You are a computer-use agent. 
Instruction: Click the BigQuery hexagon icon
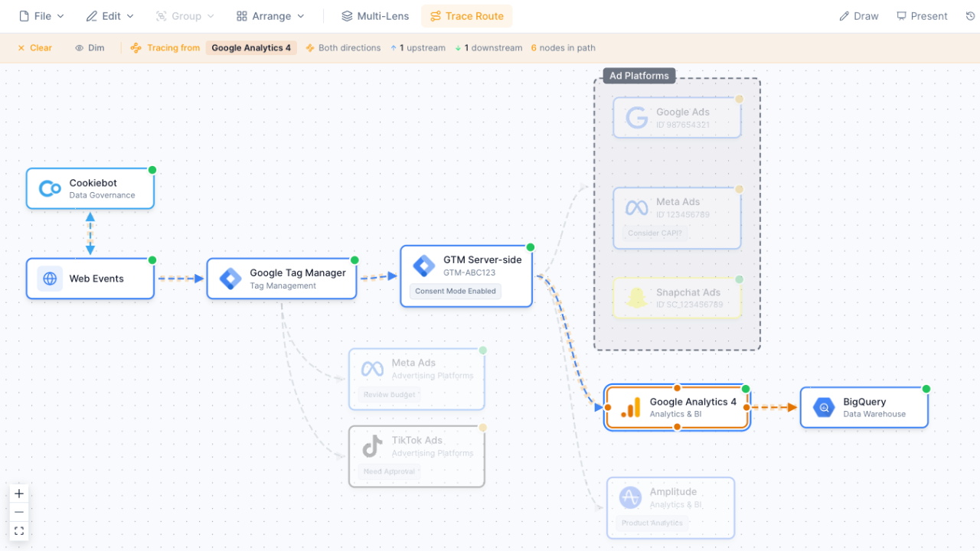pyautogui.click(x=823, y=407)
